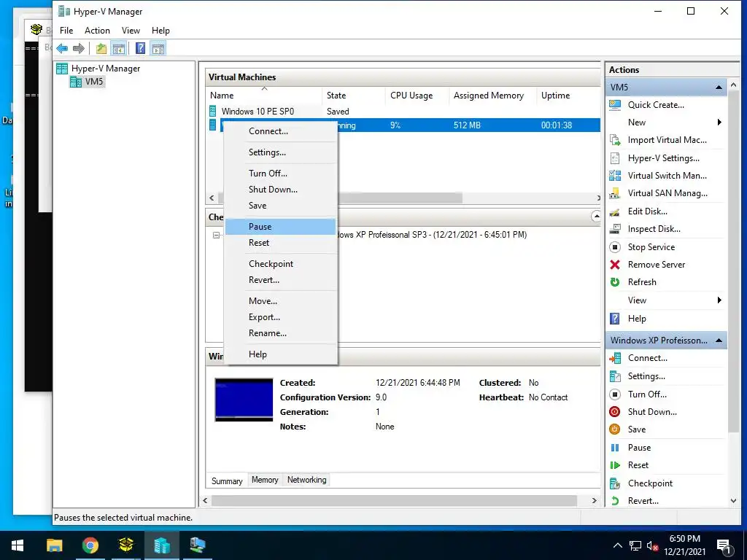747x560 pixels.
Task: Click the Stop Service icon
Action: tap(615, 247)
